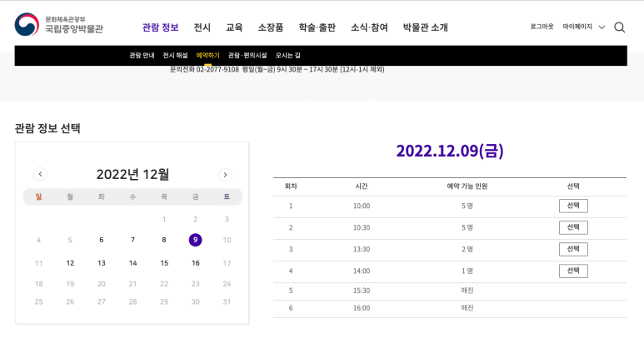Viewport: 644px width, 338px height.
Task: Open the 전시 해설 submenu item
Action: pos(175,56)
